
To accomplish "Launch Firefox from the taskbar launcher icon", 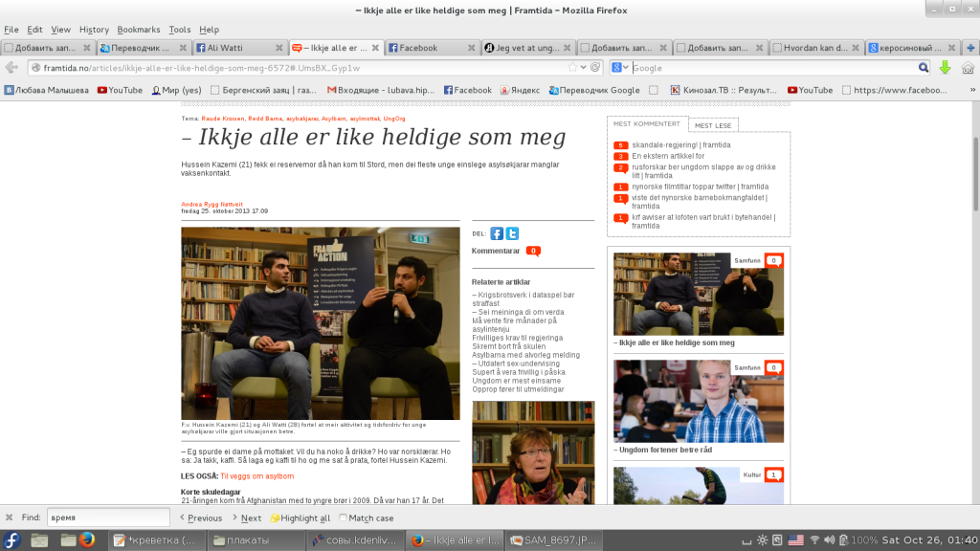I will pyautogui.click(x=88, y=540).
